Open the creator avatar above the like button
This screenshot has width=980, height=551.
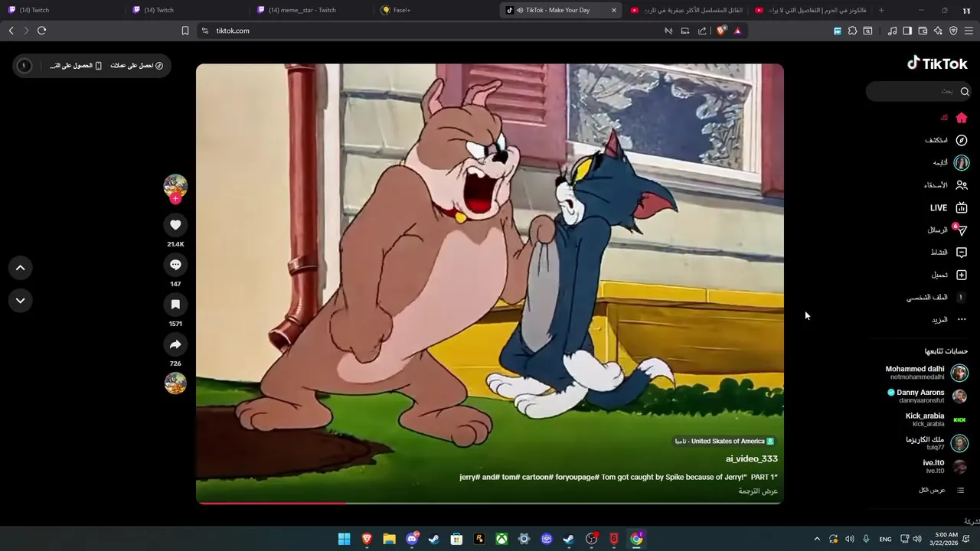click(175, 185)
